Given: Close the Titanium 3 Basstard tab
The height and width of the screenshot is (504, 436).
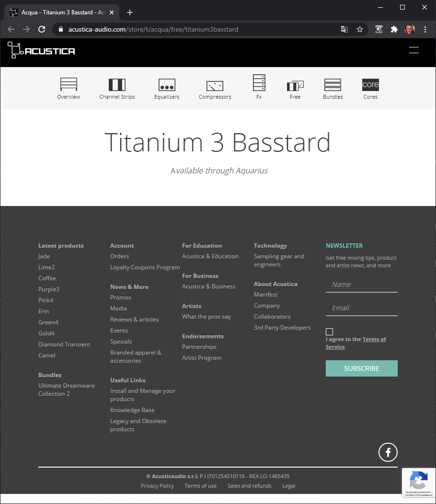Looking at the screenshot, I should [x=112, y=12].
